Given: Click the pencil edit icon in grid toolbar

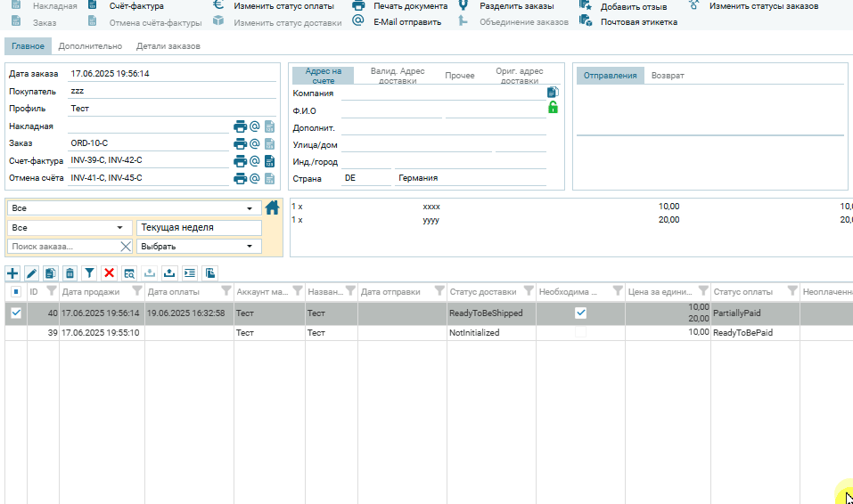Looking at the screenshot, I should click(31, 273).
